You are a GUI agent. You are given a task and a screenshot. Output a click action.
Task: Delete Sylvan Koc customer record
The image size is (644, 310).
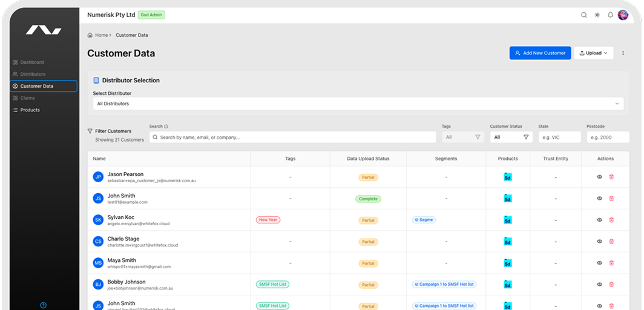611,220
